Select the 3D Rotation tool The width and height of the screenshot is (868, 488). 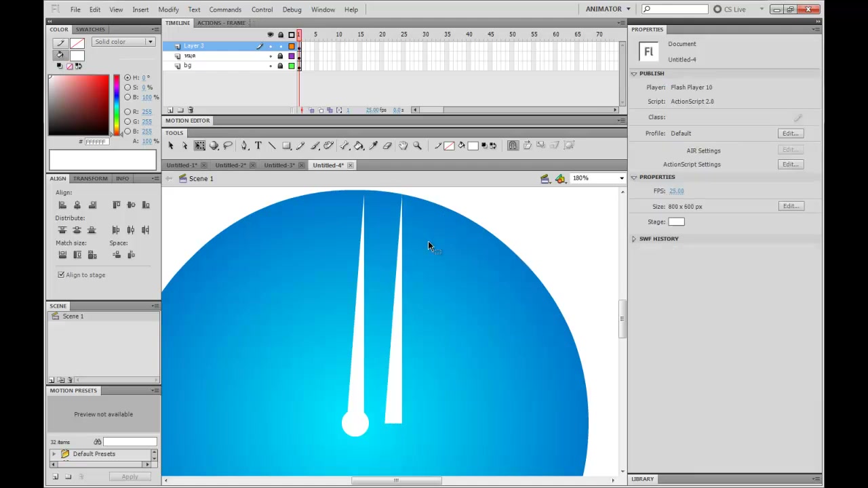214,146
